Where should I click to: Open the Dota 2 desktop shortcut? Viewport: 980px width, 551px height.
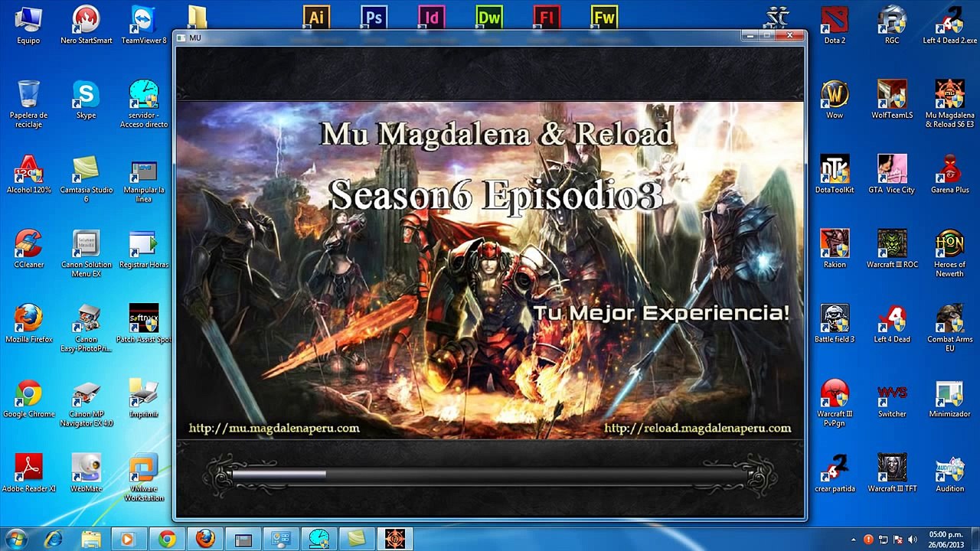[835, 24]
